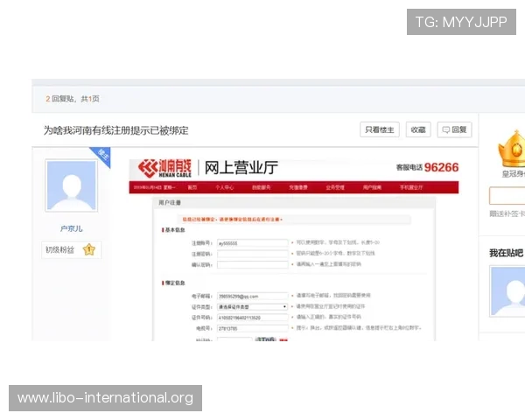Viewport: 525px width, 420px height.
Task: Open the 业务受理 navigation item
Action: (x=335, y=187)
